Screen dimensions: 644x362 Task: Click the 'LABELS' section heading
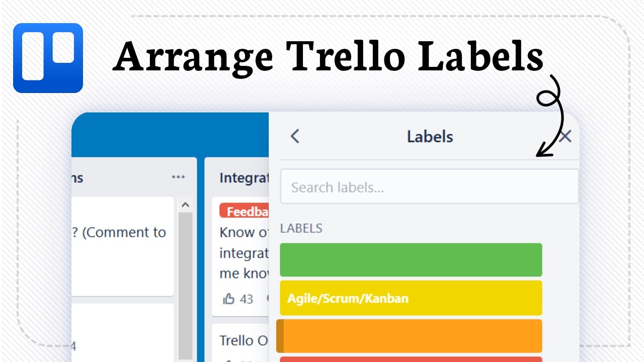301,228
